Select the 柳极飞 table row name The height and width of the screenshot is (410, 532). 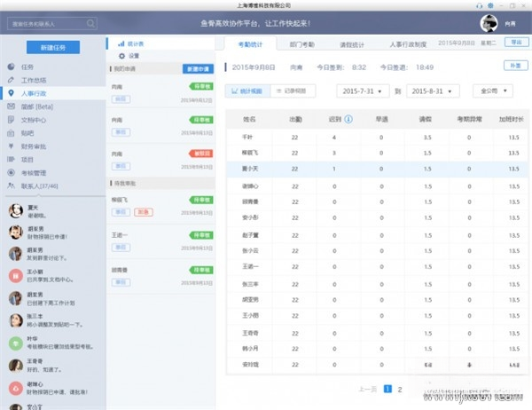tap(250, 153)
